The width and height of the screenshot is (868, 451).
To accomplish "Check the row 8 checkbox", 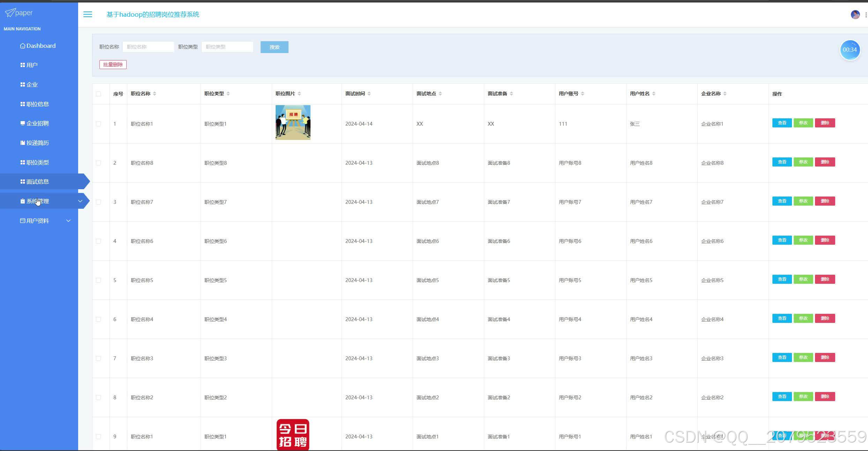I will pos(98,398).
